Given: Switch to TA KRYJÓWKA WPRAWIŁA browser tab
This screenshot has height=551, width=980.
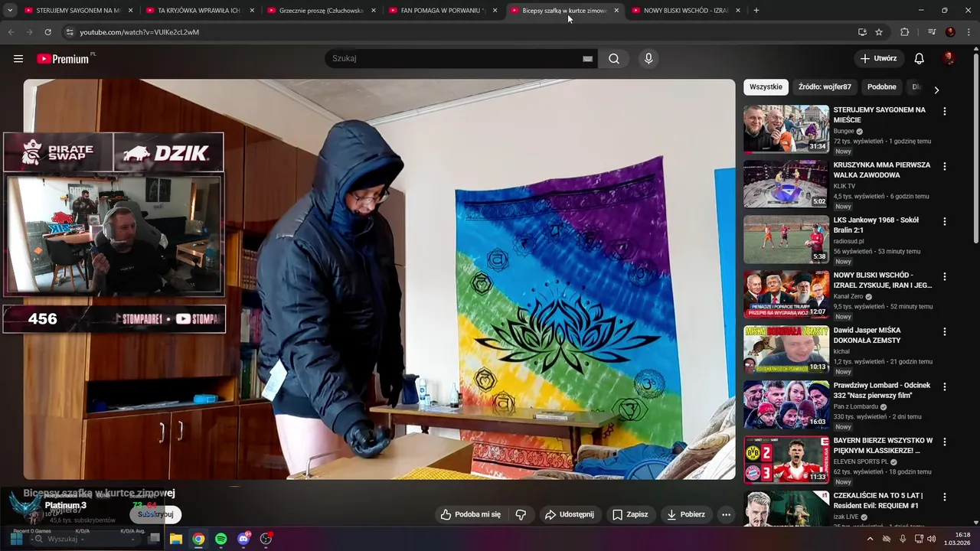Looking at the screenshot, I should pyautogui.click(x=198, y=11).
